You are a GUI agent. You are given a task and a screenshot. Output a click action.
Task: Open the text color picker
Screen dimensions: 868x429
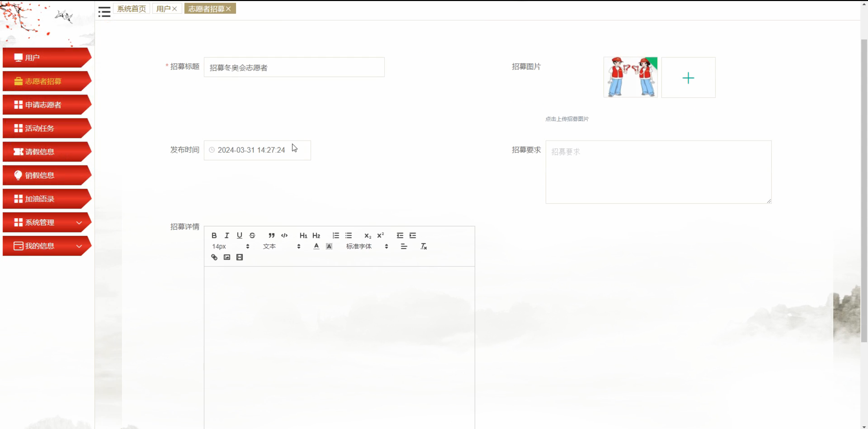316,246
